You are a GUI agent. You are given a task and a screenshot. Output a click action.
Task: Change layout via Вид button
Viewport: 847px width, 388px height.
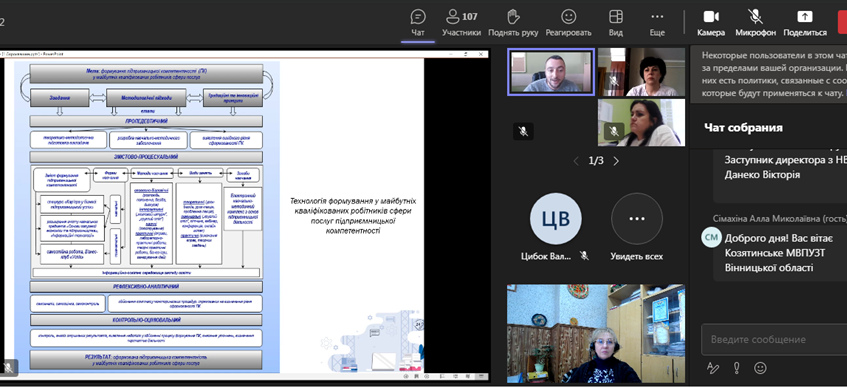pos(616,23)
